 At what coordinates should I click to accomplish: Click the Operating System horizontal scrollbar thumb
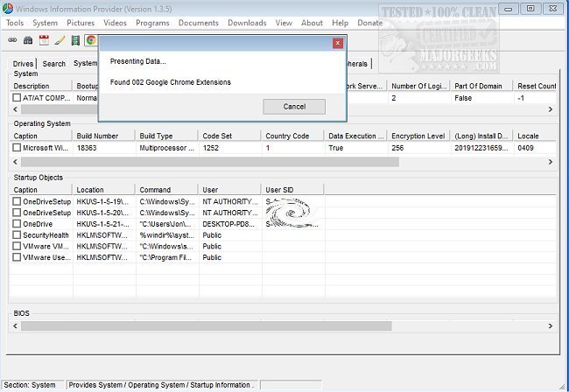click(x=184, y=162)
